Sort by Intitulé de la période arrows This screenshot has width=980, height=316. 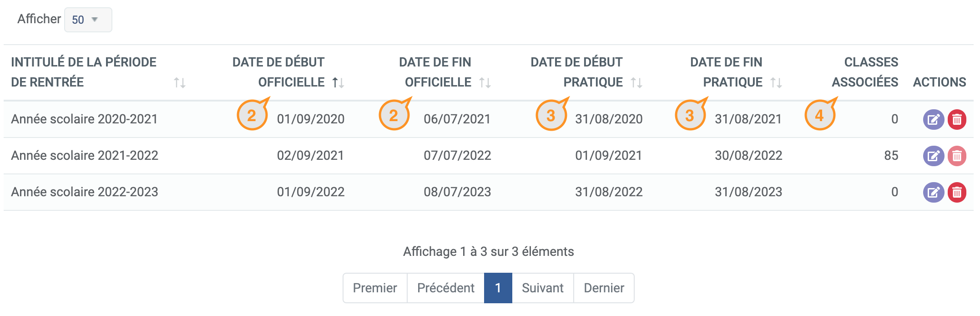tap(180, 82)
